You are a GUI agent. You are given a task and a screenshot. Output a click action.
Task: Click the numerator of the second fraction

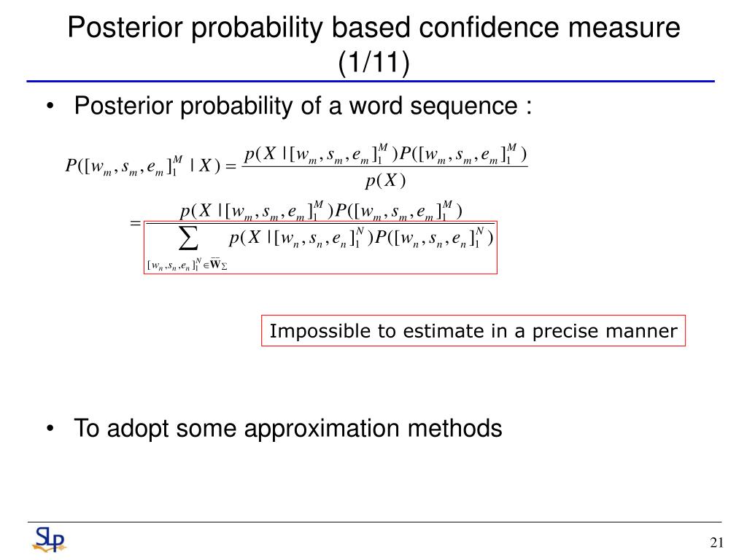321,211
